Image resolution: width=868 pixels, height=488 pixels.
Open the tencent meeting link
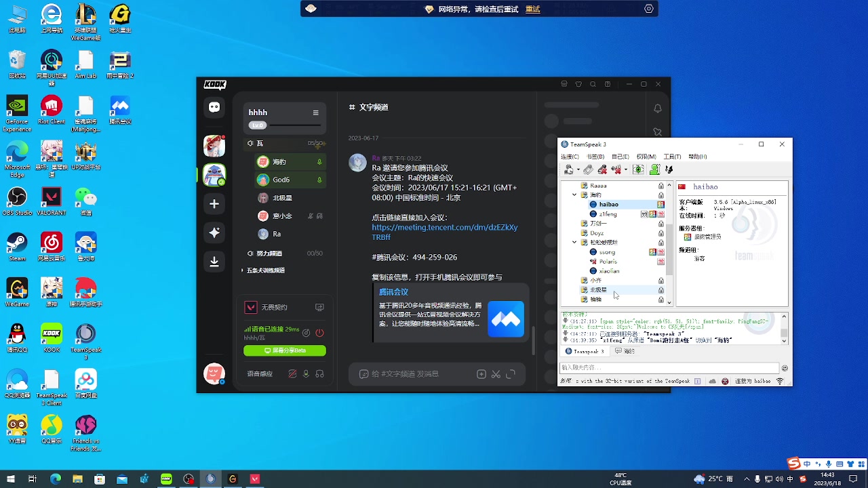click(x=444, y=232)
